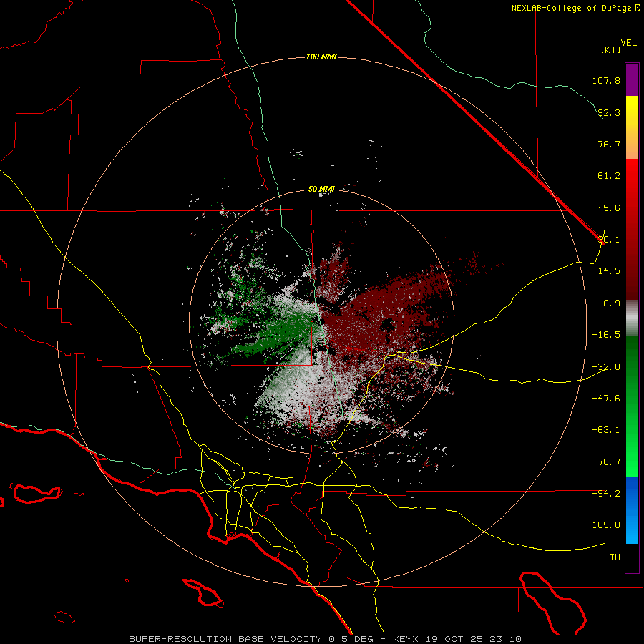The width and height of the screenshot is (644, 644).
Task: Click the 45.6 legend value
Action: coord(609,208)
